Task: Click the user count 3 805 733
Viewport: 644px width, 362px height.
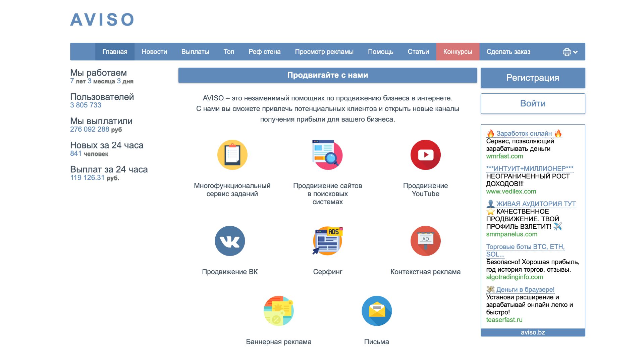Action: (86, 105)
